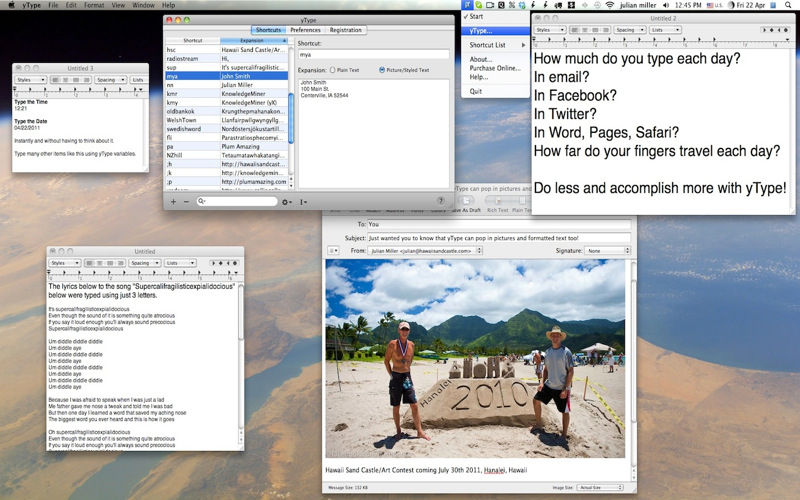Click the sand castle photo in the email
The width and height of the screenshot is (800, 500).
[x=475, y=359]
